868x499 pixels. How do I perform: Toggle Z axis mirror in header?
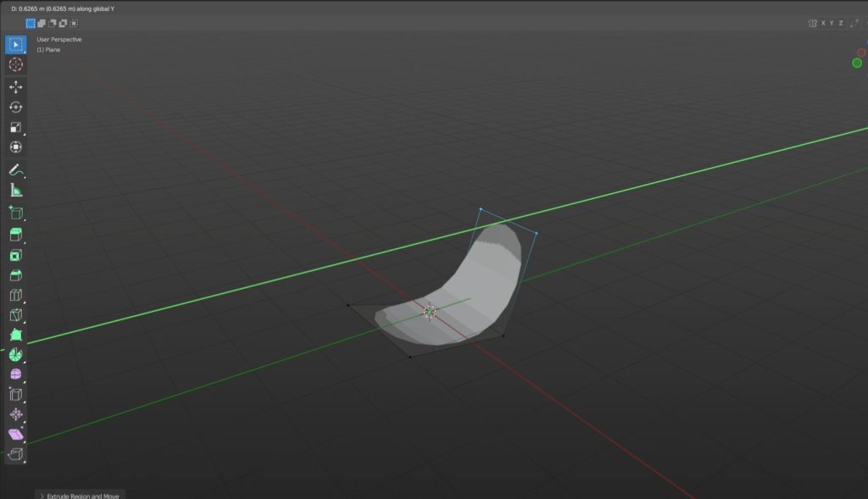(841, 23)
